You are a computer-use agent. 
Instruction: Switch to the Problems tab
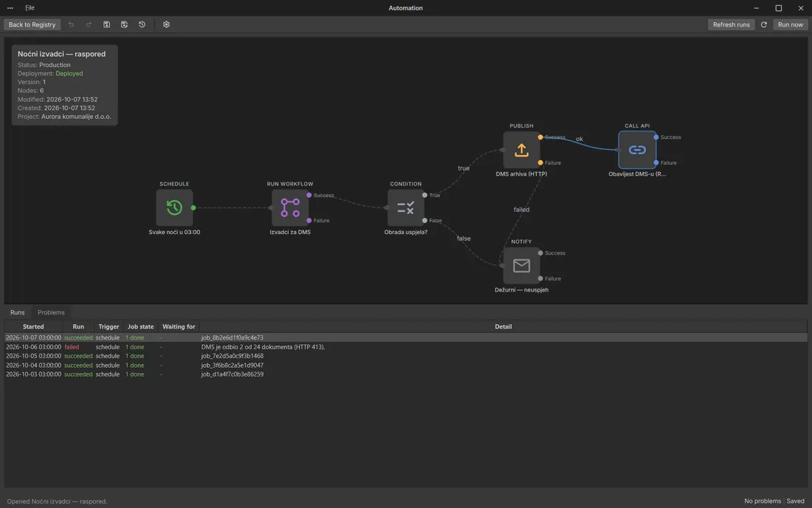pyautogui.click(x=51, y=312)
